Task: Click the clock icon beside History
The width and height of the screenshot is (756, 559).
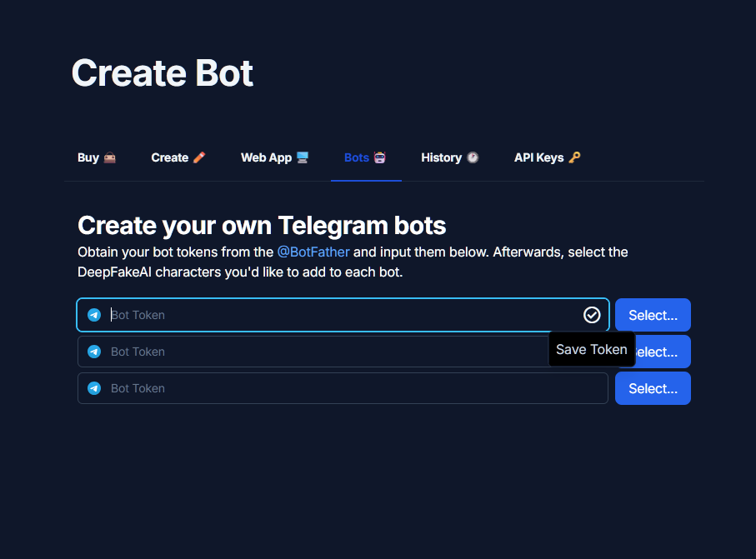Action: [x=473, y=157]
